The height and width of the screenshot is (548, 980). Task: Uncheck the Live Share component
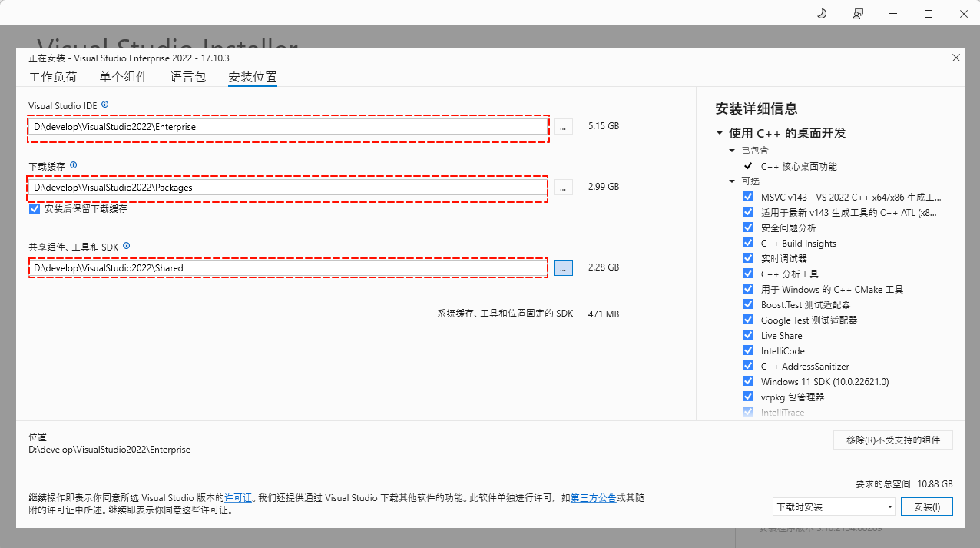(748, 335)
